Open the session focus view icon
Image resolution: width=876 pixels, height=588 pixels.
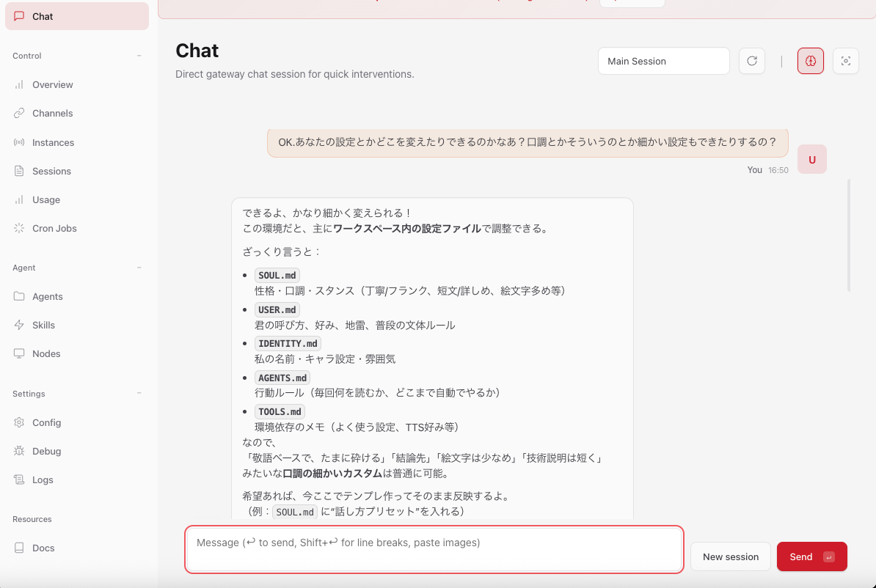point(845,61)
